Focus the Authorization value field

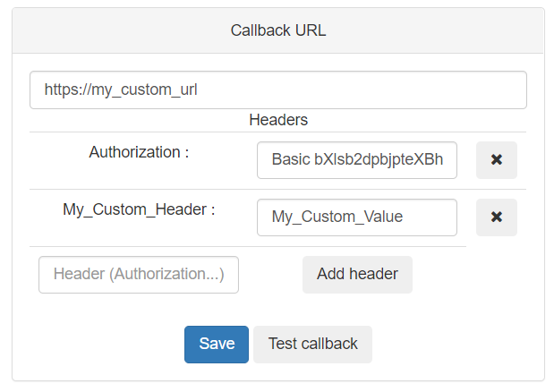tap(356, 160)
